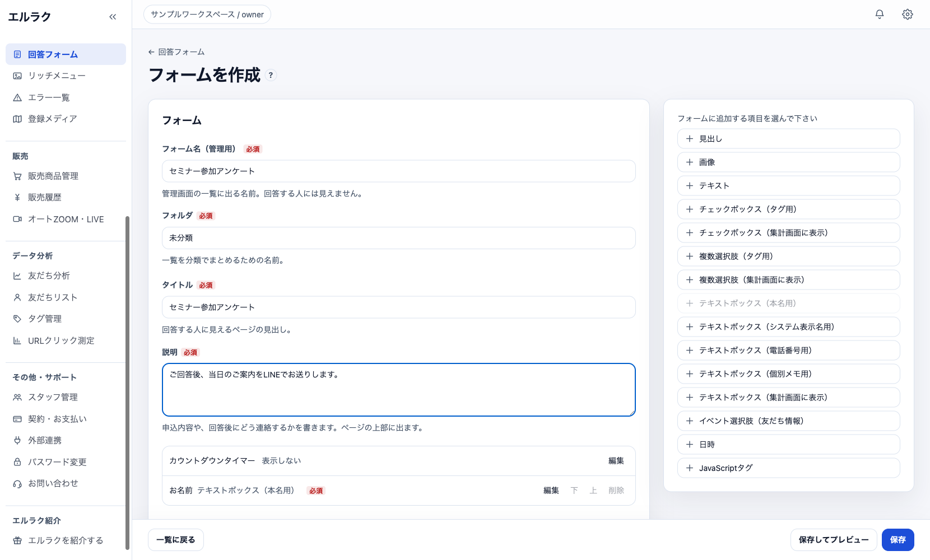Open URLクリック測定 in the sidebar
The height and width of the screenshot is (560, 930).
point(66,340)
